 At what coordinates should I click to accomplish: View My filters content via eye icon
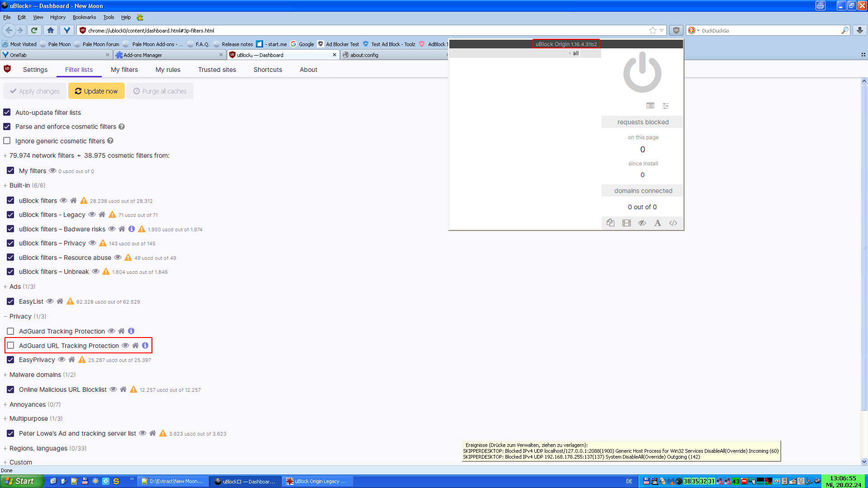click(52, 171)
